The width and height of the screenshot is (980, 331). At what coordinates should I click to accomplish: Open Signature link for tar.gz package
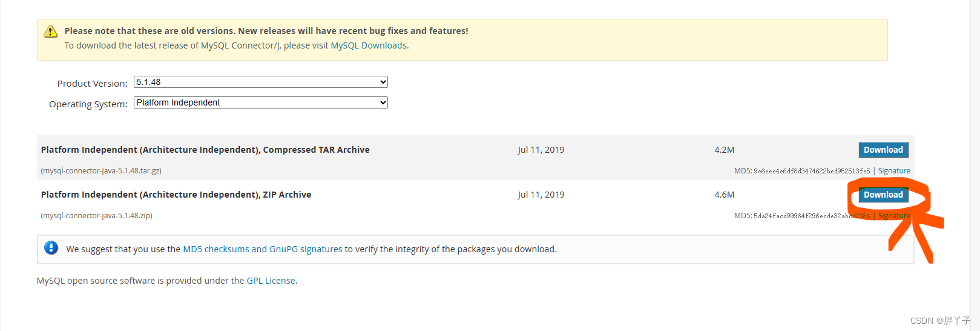(894, 171)
